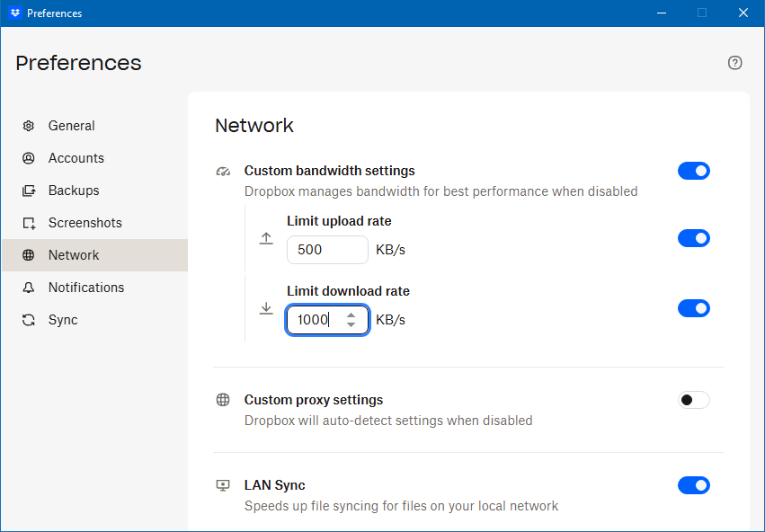Screen dimensions: 765x532
Task: Click the Custom proxy settings label
Action: click(314, 400)
